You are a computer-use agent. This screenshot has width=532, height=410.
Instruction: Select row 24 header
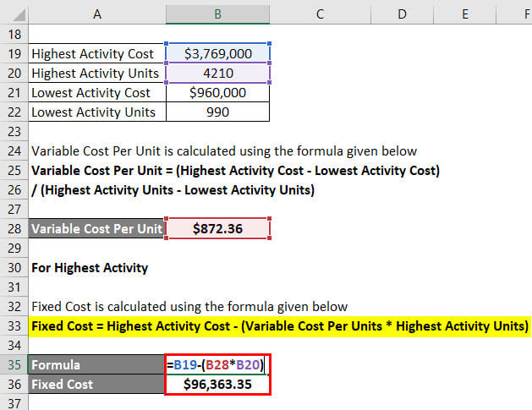(14, 151)
